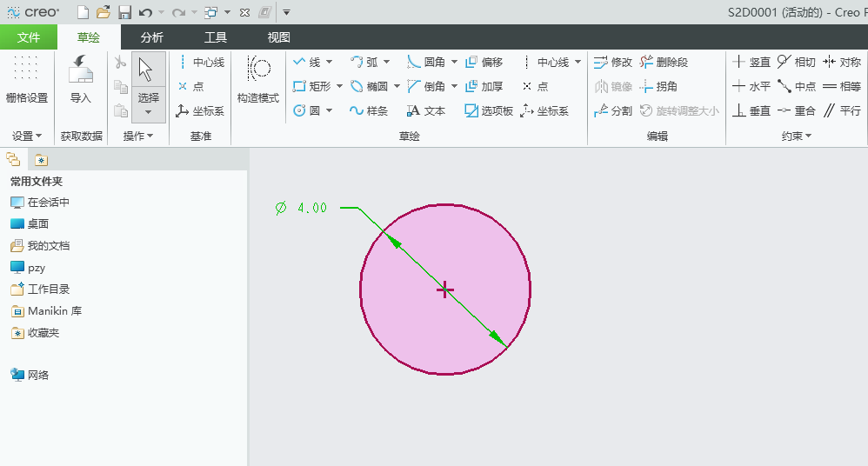Open 工作目录 folder
868x466 pixels.
(x=40, y=290)
